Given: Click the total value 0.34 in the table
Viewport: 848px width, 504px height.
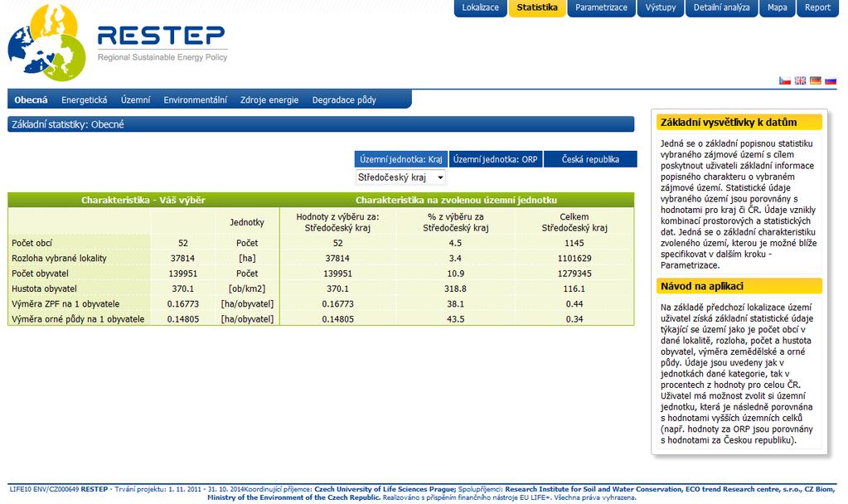Looking at the screenshot, I should 574,319.
